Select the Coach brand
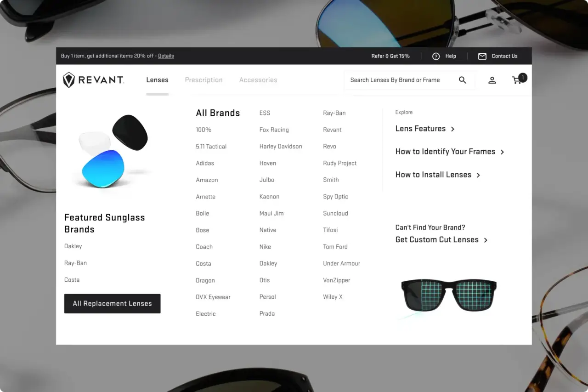This screenshot has height=392, width=588. point(204,247)
